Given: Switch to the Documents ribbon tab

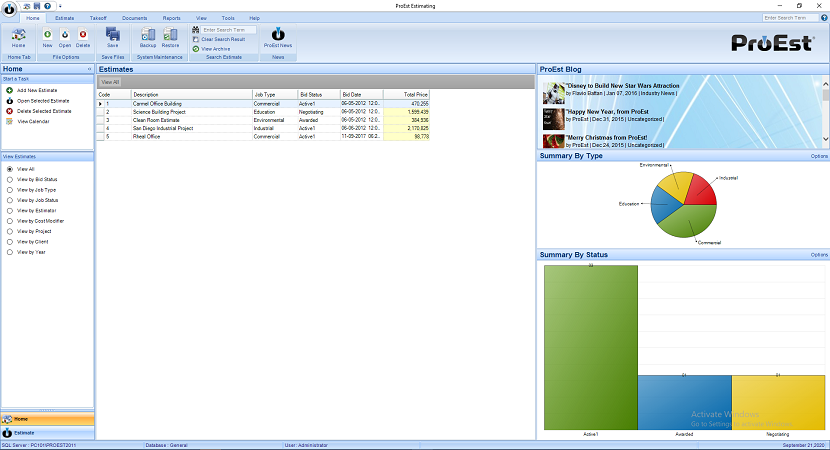Looking at the screenshot, I should click(134, 18).
